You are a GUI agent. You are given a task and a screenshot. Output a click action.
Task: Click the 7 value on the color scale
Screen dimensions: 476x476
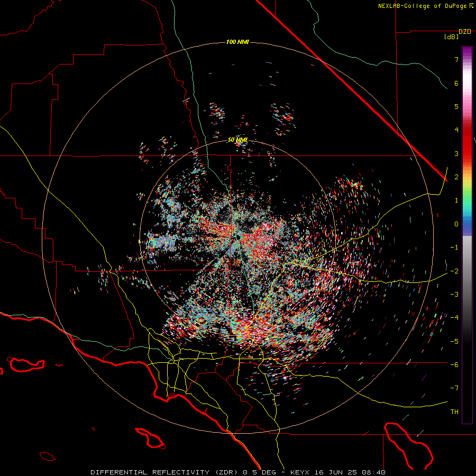pyautogui.click(x=456, y=59)
